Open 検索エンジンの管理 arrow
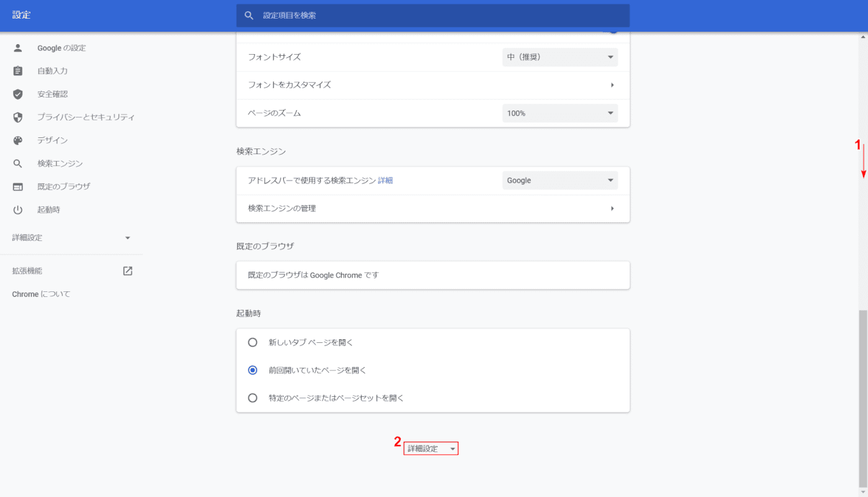This screenshot has width=868, height=497. coord(612,209)
